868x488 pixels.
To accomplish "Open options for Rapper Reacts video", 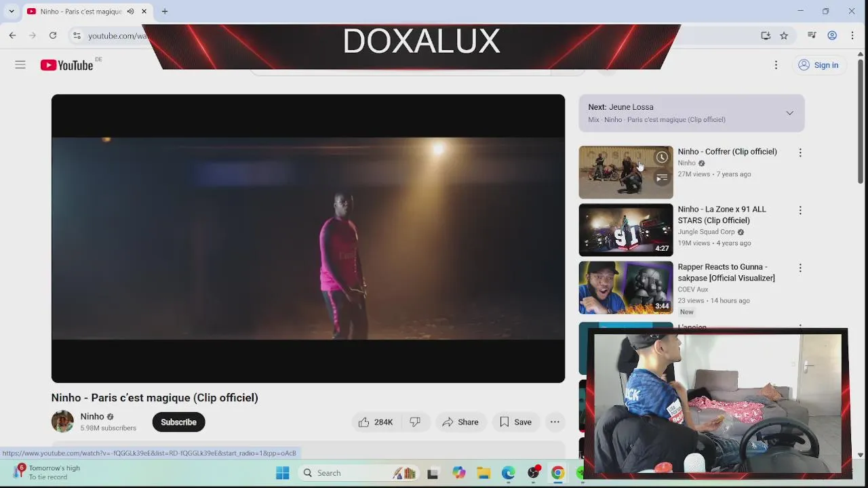I will [800, 268].
